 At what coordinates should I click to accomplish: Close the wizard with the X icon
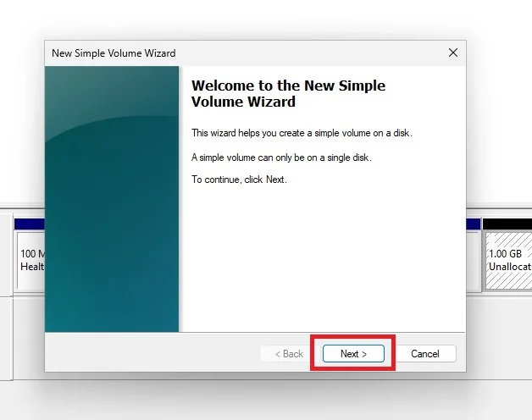pyautogui.click(x=453, y=52)
